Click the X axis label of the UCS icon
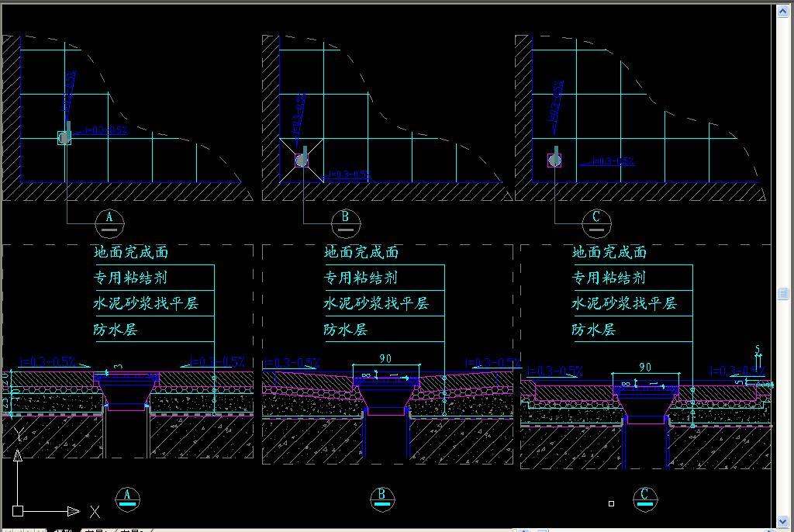Viewport: 794px width, 532px height. click(x=95, y=511)
